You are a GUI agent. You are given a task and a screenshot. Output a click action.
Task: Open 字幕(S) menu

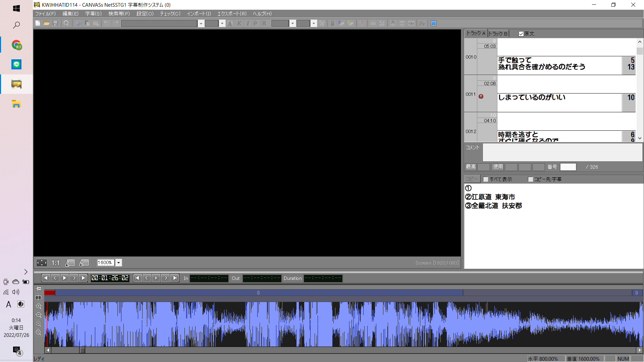click(93, 14)
